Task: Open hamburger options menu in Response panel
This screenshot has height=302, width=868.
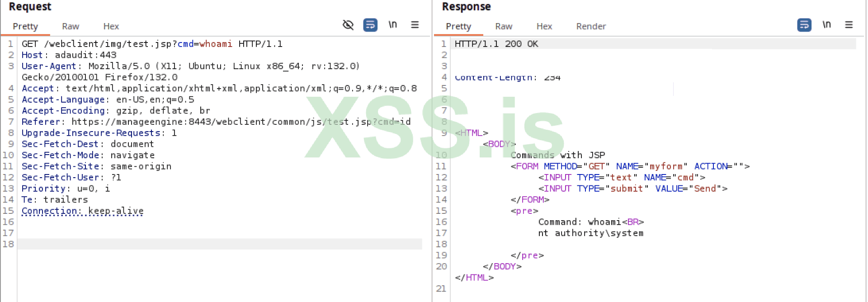Action: pos(849,25)
